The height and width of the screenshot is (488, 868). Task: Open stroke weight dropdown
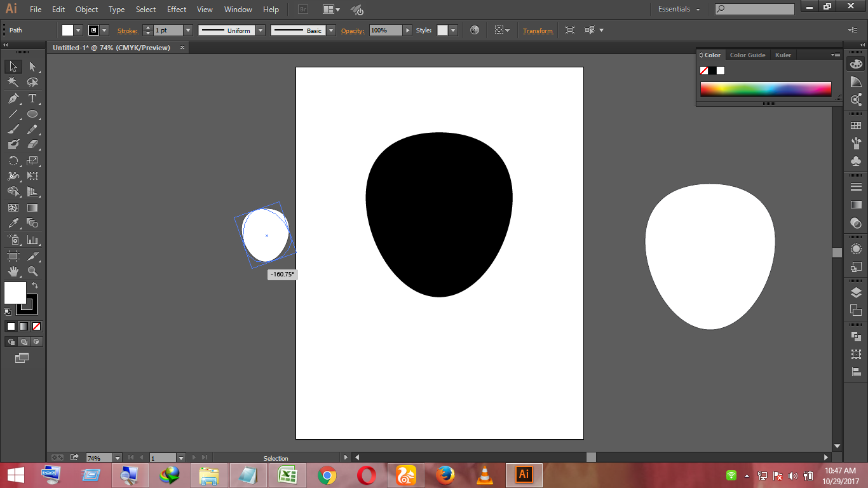(x=188, y=30)
